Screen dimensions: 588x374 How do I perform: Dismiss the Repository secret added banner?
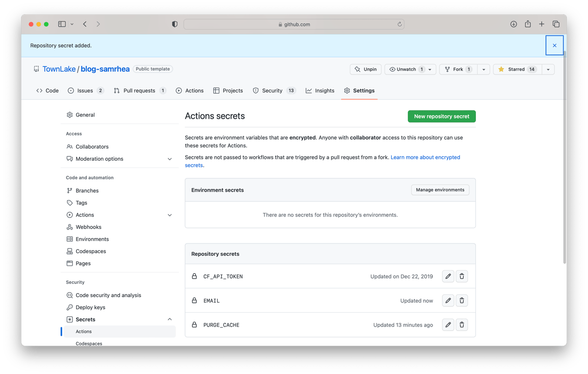[554, 45]
